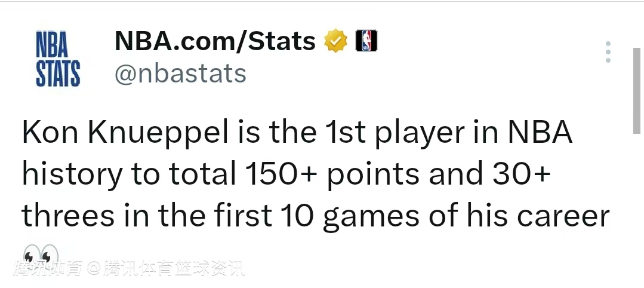The height and width of the screenshot is (288, 644).
Task: Click the @nbastats handle
Action: point(180,73)
